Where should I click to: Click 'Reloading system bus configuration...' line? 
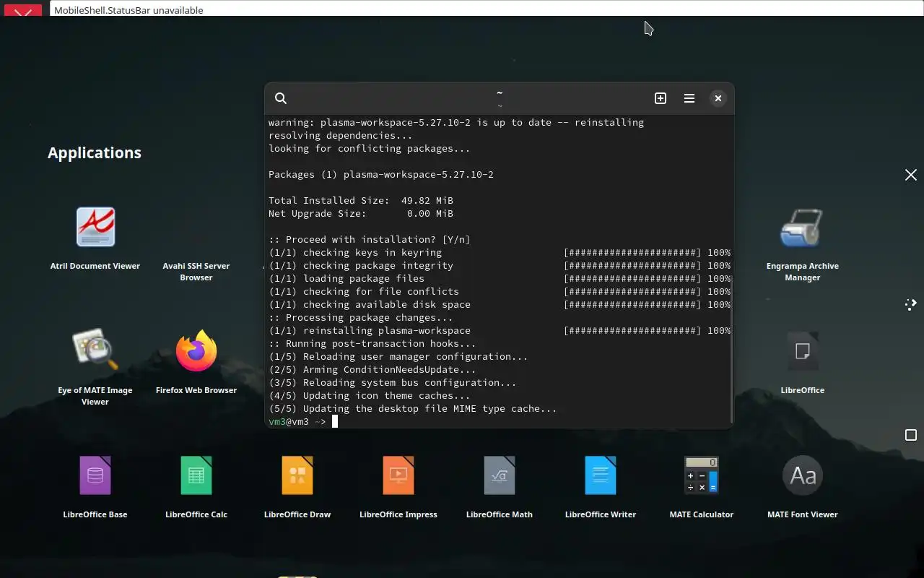[x=393, y=383]
